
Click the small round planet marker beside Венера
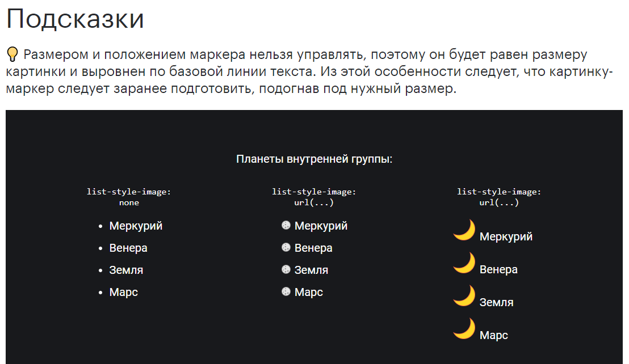click(286, 247)
